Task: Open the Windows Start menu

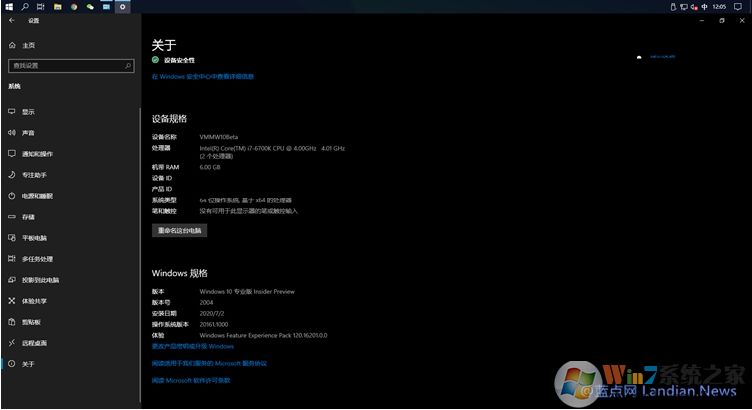Action: [x=9, y=7]
